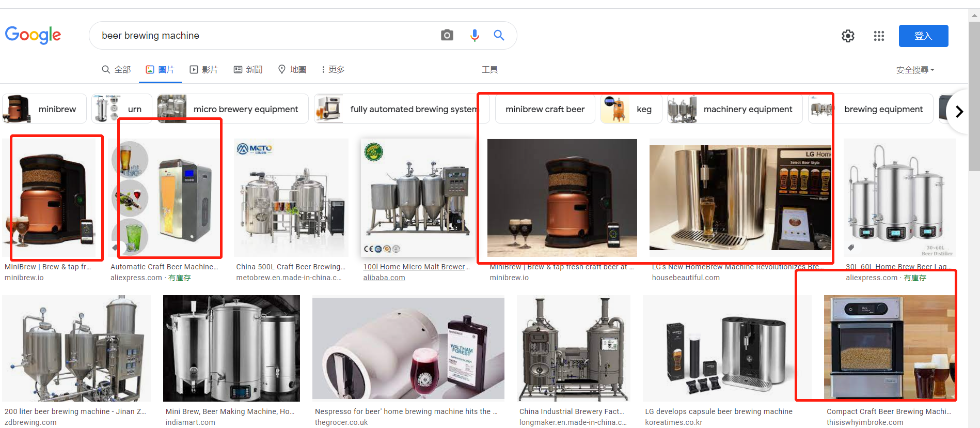The image size is (980, 428).
Task: Click the thisiswhyimbroke.com source text
Action: coord(865,422)
